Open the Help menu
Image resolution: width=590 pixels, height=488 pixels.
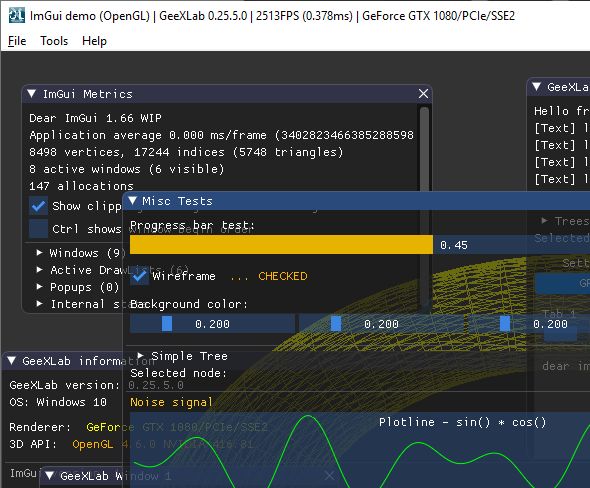(94, 41)
